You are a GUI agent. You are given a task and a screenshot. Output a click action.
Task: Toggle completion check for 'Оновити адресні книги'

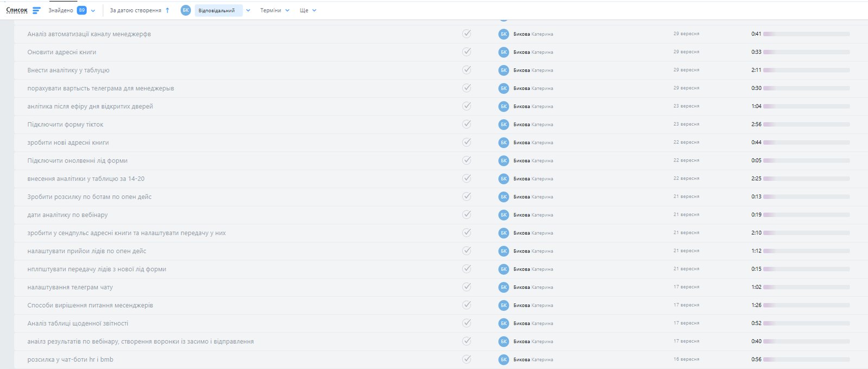(x=467, y=51)
